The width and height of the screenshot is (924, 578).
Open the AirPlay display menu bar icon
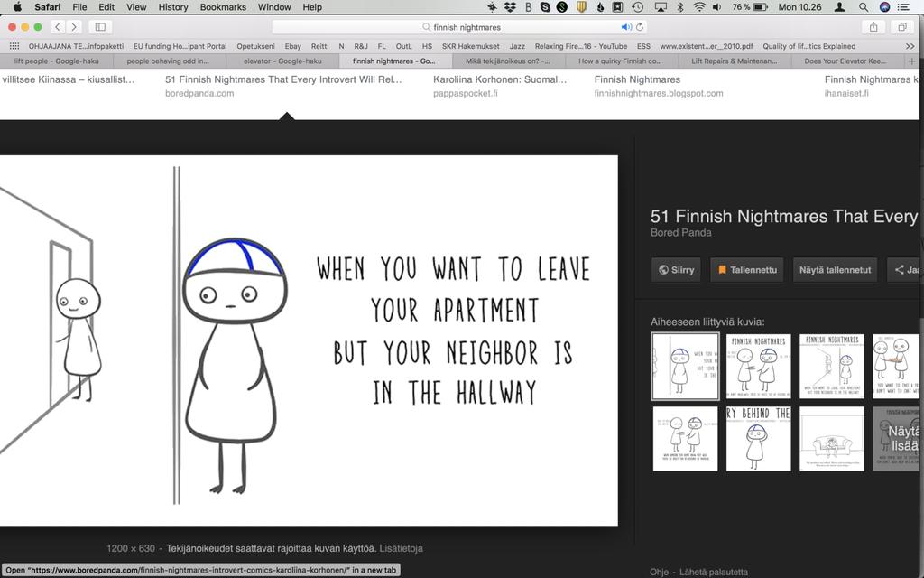click(x=661, y=7)
